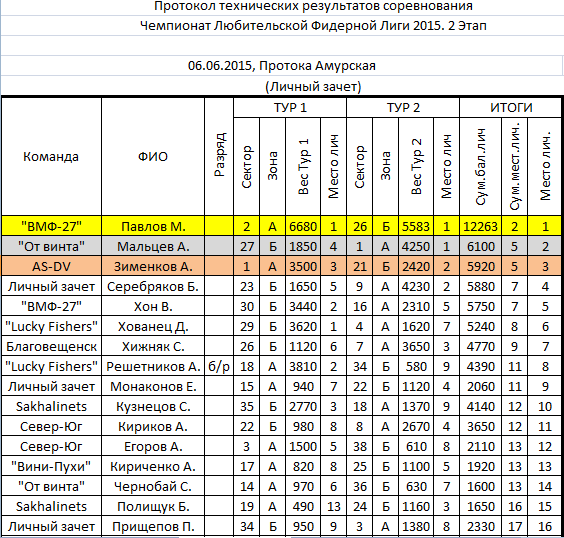Viewport: 564px width, 538px height.
Task: Select the 12263 total points cell
Action: pos(480,226)
